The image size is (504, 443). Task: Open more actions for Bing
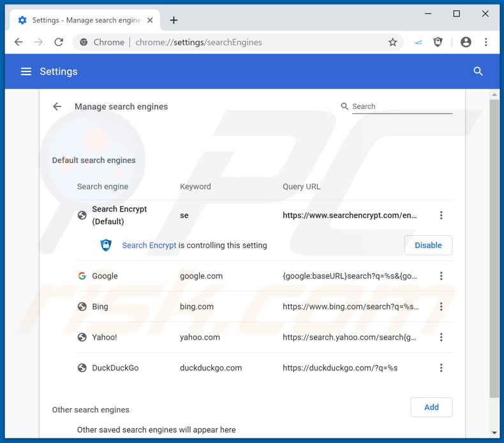(x=441, y=307)
